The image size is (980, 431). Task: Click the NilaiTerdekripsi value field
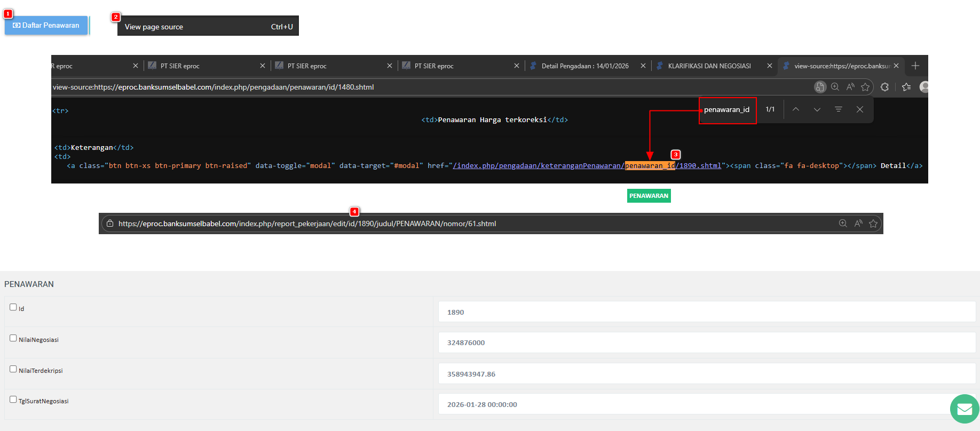coord(706,374)
